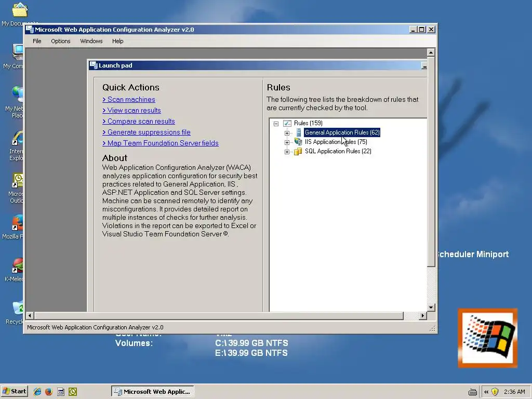This screenshot has width=532, height=399.
Task: Click the WACA title bar application icon
Action: (x=30, y=30)
